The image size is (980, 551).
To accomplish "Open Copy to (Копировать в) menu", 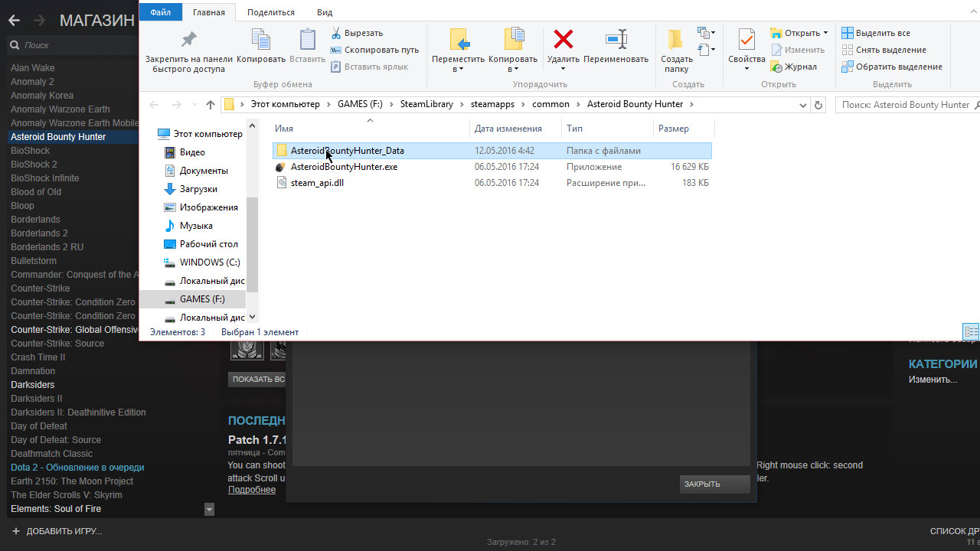I will tap(513, 51).
